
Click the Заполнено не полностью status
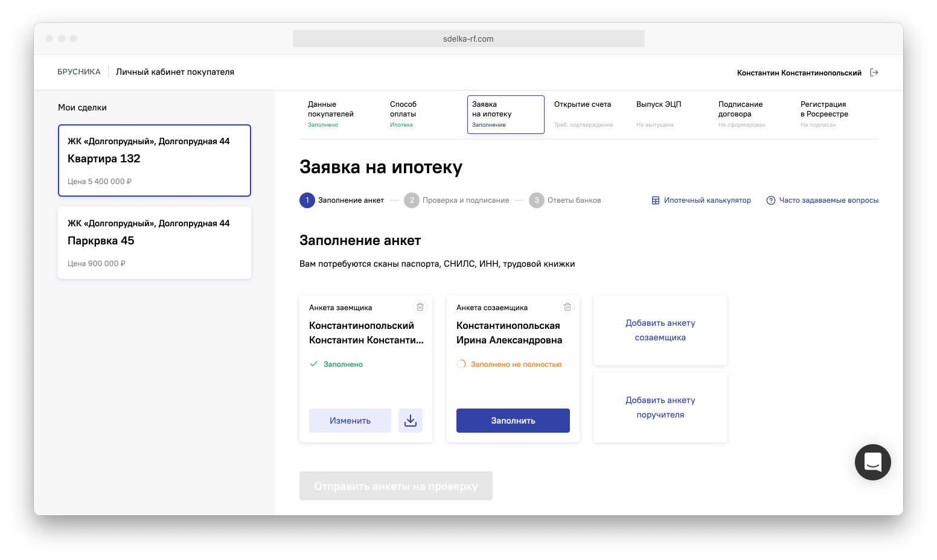tap(516, 364)
